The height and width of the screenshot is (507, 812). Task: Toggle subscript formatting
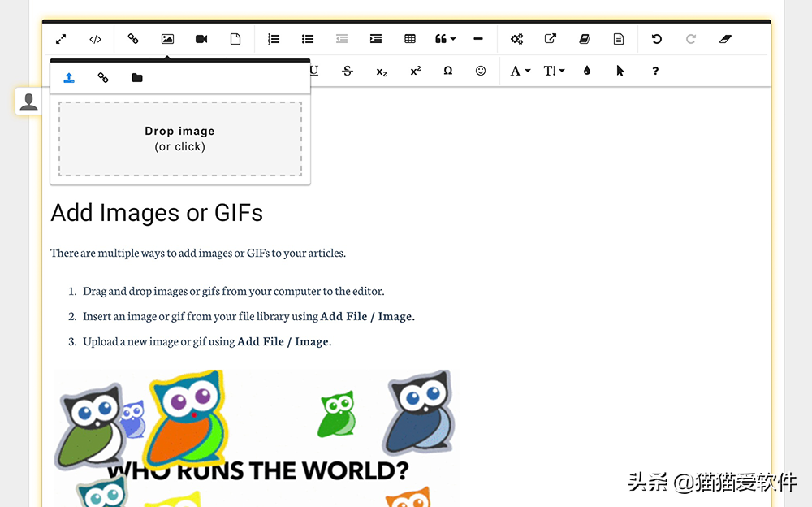coord(382,71)
